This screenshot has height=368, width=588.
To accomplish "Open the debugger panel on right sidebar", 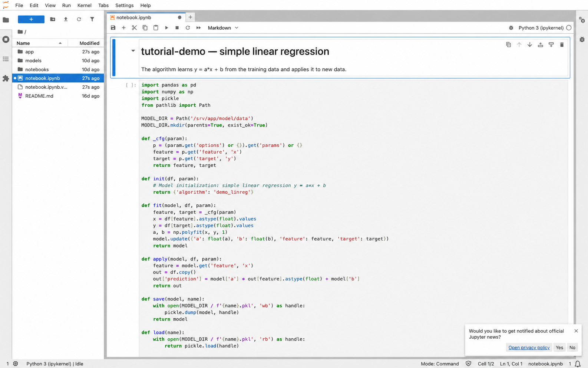I will pos(582,39).
